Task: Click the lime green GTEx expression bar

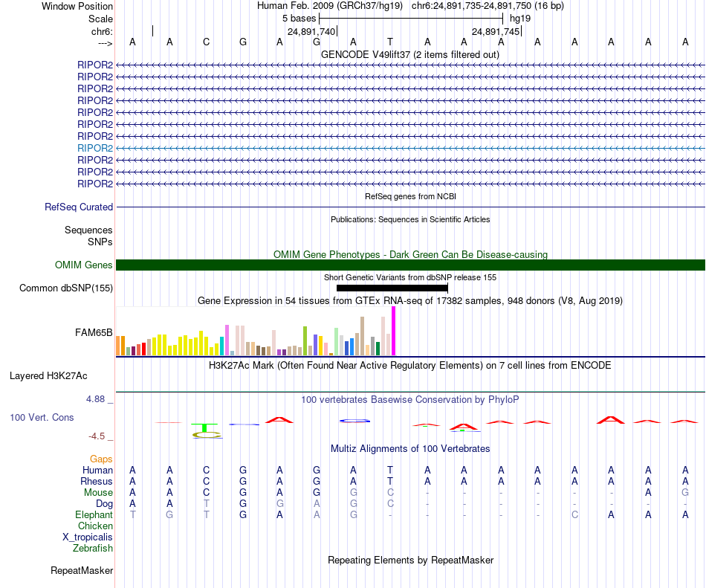Action: (305, 340)
